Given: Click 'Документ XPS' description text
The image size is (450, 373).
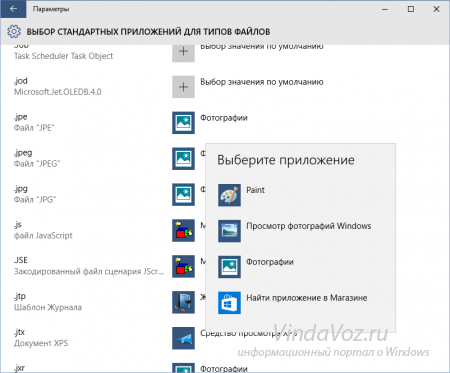Looking at the screenshot, I should click(41, 343).
